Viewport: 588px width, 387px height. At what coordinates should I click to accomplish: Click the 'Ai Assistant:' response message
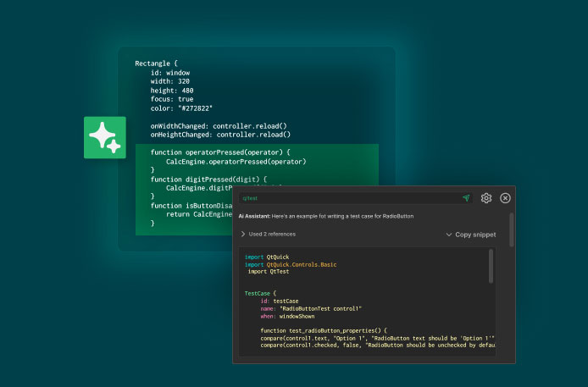click(x=326, y=216)
